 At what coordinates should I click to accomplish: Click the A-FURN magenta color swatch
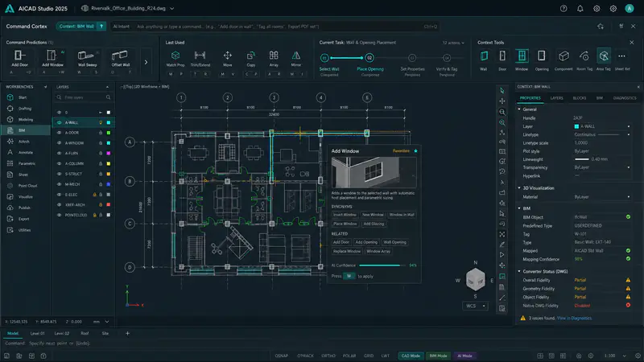tap(109, 153)
